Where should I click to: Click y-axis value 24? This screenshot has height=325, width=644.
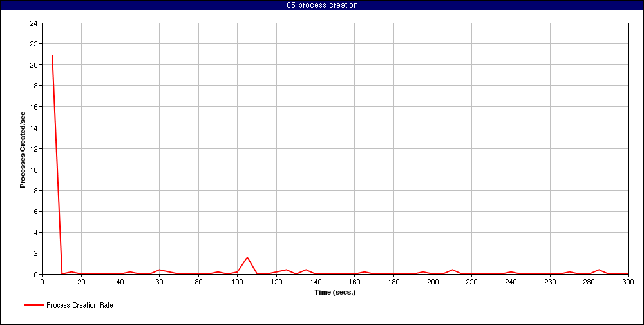coord(33,23)
